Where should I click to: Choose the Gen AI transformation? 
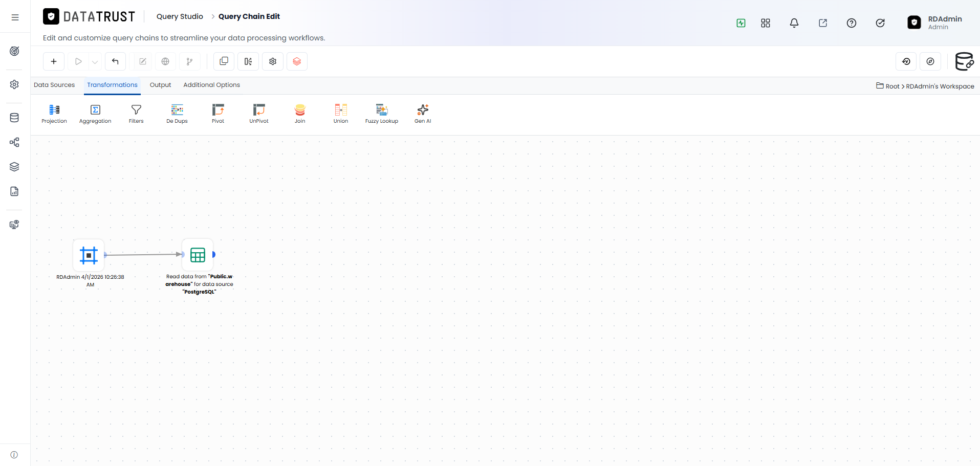(x=423, y=114)
